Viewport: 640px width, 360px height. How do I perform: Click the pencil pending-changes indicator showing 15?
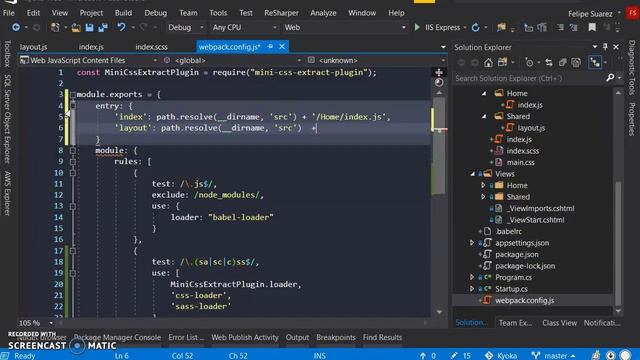[x=461, y=356]
